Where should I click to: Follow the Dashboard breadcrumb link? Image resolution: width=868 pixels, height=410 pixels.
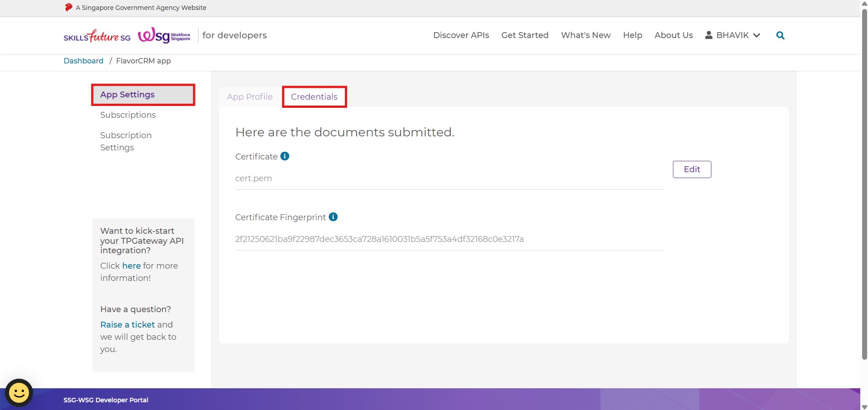coord(83,61)
